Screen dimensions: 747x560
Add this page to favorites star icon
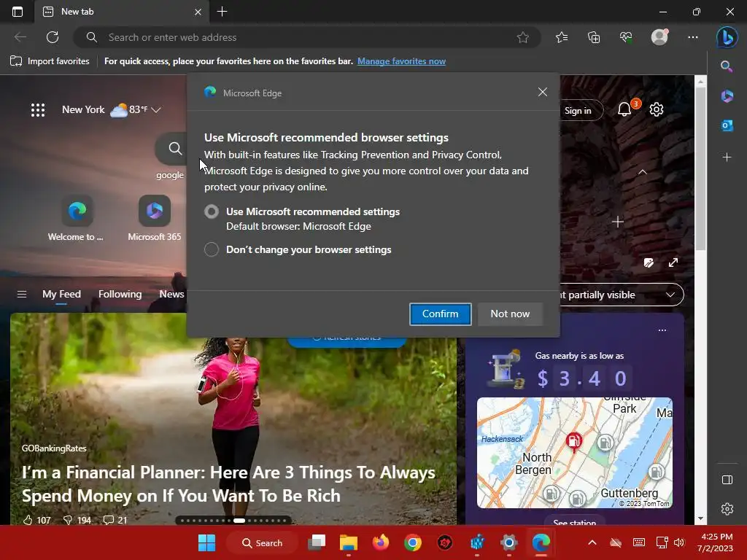pyautogui.click(x=522, y=37)
